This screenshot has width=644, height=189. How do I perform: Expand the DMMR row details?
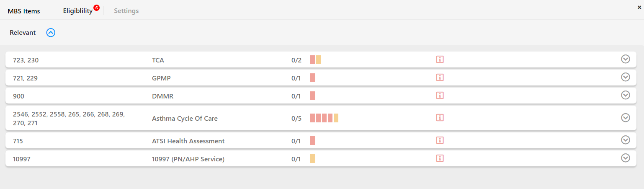[626, 95]
